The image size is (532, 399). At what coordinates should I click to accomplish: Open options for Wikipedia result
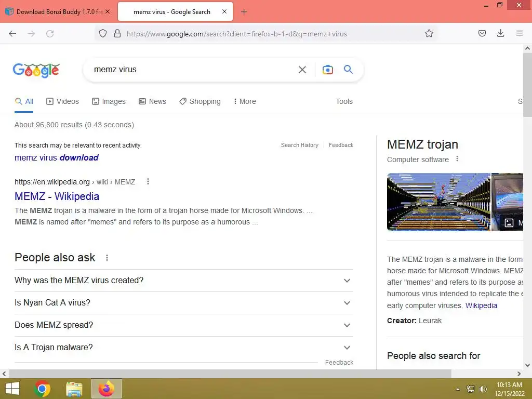(148, 181)
